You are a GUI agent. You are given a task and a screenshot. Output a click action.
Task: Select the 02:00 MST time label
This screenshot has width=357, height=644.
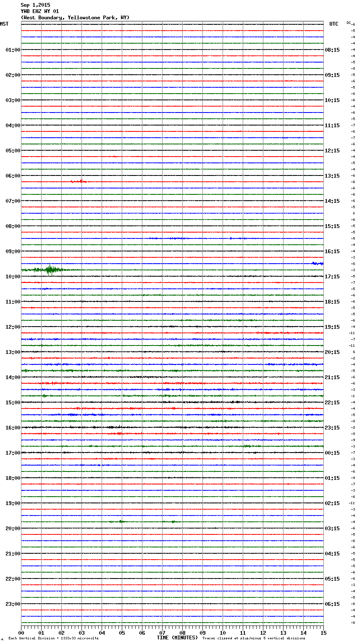click(13, 75)
